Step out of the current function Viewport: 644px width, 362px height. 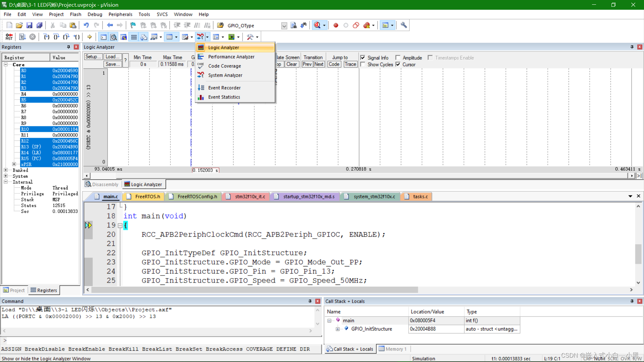click(x=66, y=37)
